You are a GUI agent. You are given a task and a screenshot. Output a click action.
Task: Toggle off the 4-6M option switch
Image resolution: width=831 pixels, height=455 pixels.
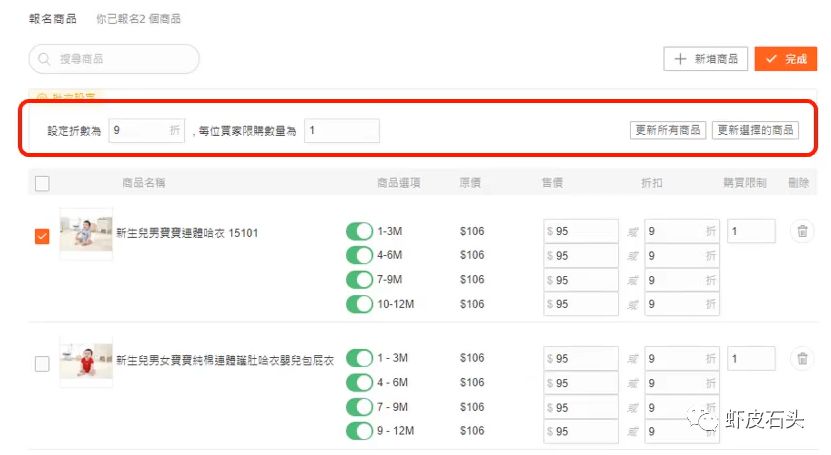359,255
